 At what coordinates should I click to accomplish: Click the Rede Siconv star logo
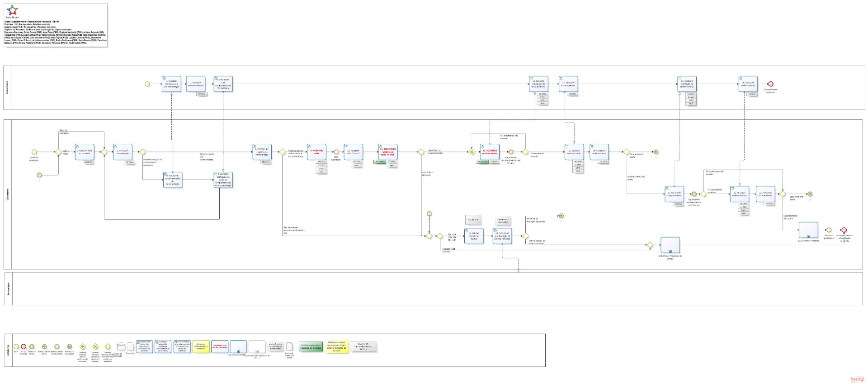point(13,10)
